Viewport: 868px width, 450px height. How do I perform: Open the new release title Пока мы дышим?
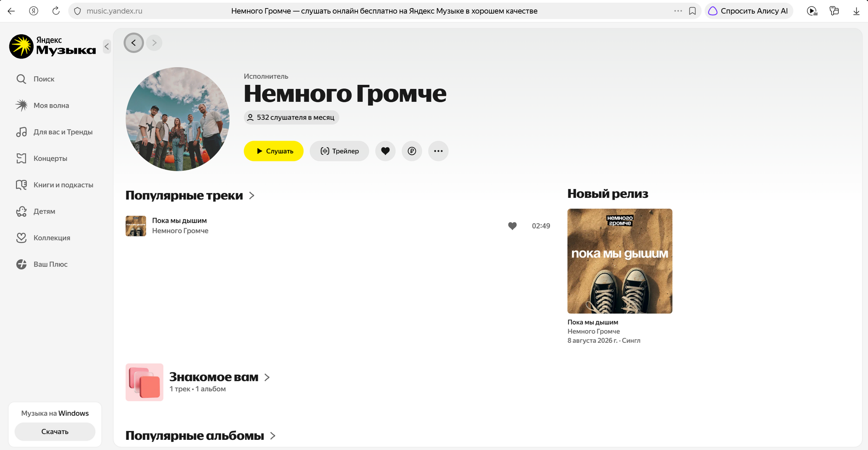593,322
